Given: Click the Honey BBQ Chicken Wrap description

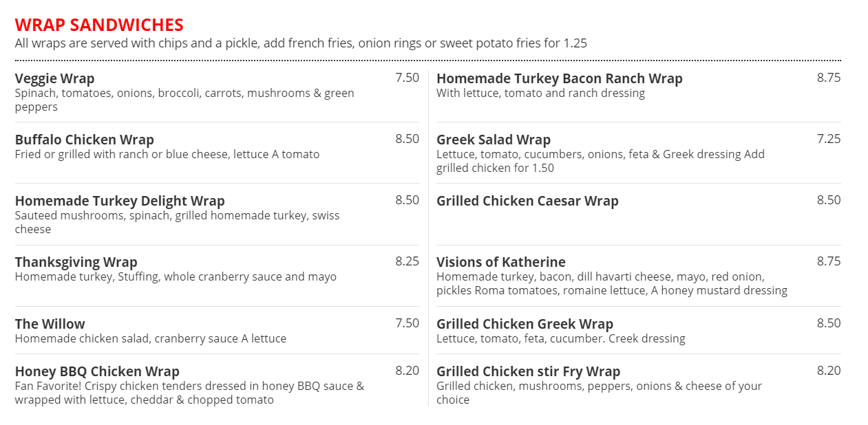Looking at the screenshot, I should 189,393.
